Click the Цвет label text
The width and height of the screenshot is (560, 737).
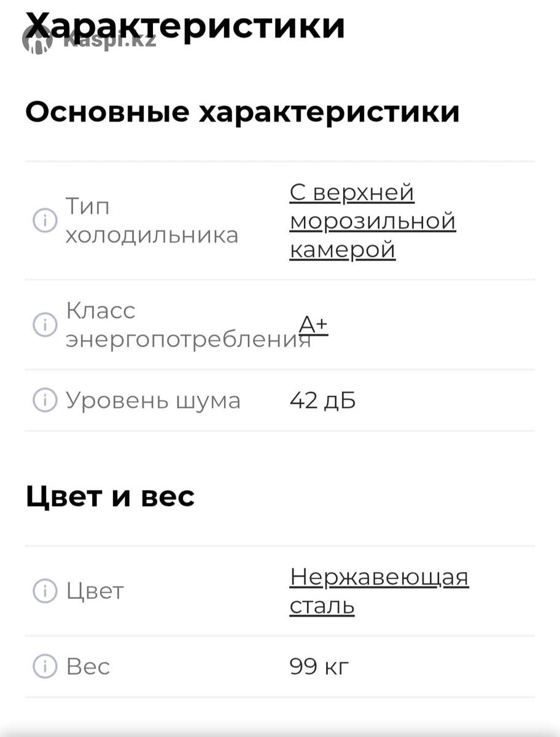(x=95, y=591)
